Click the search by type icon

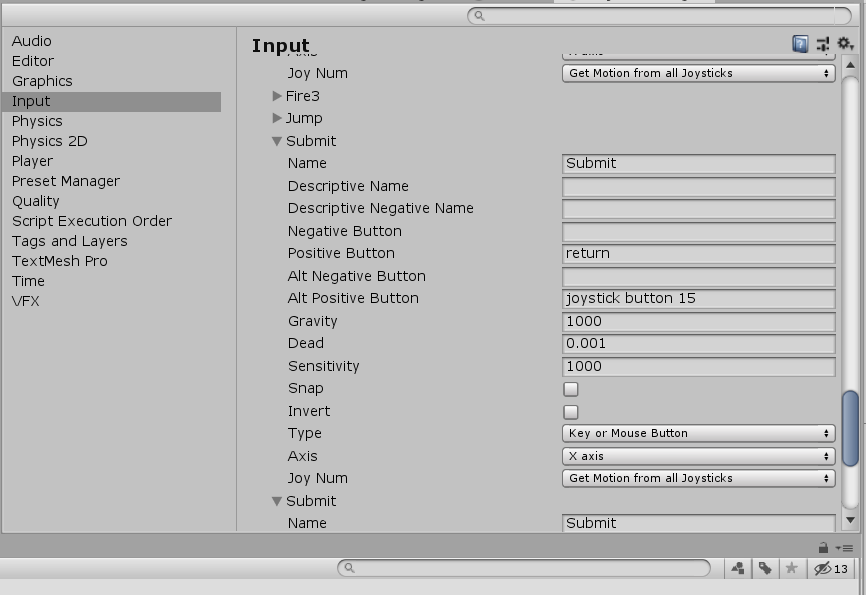pyautogui.click(x=738, y=568)
